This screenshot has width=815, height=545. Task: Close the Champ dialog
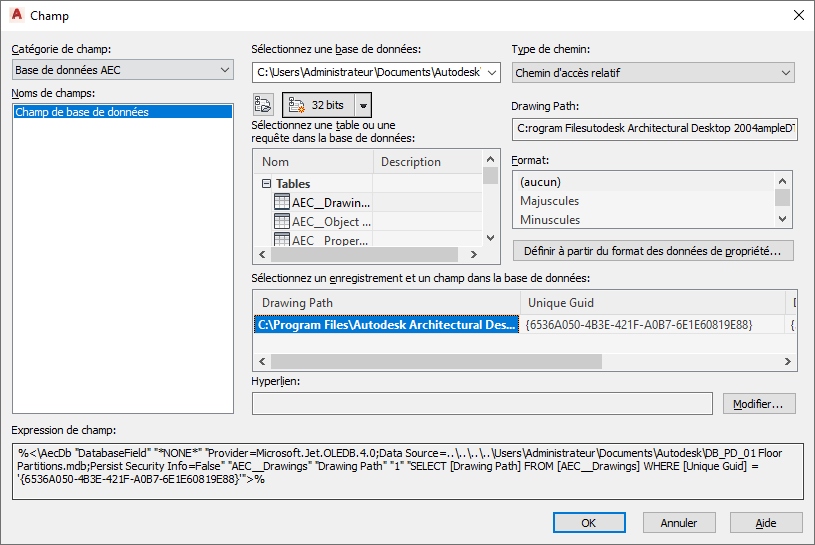click(799, 15)
